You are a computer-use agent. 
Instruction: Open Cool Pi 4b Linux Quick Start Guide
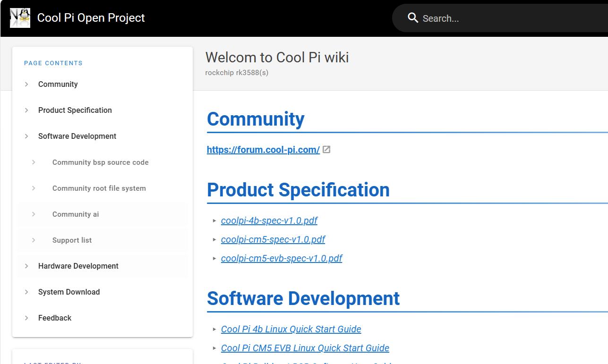pyautogui.click(x=291, y=329)
